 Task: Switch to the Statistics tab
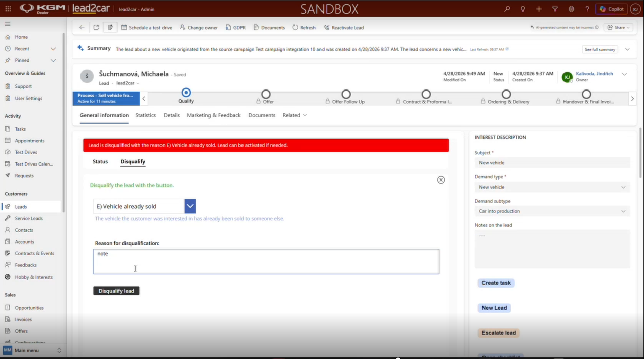146,115
